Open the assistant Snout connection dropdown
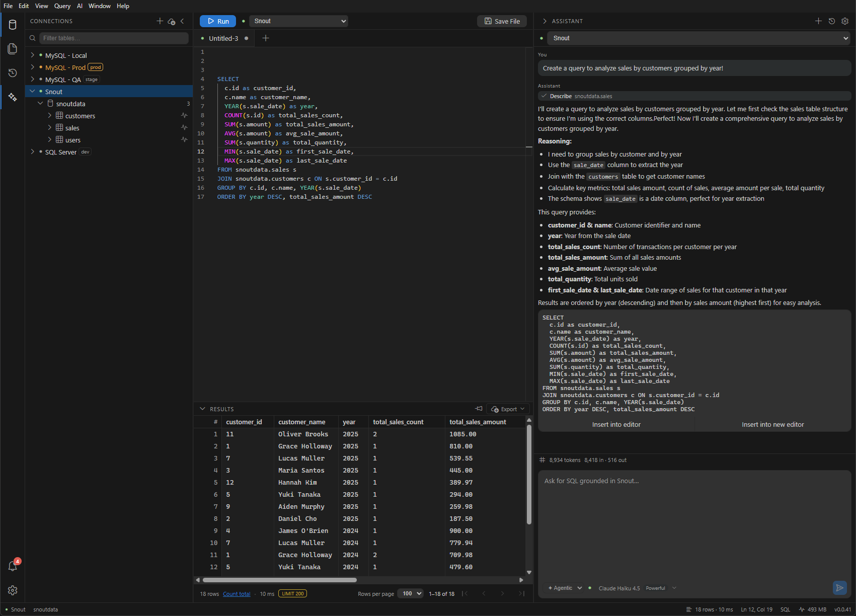The width and height of the screenshot is (856, 616). tap(699, 38)
